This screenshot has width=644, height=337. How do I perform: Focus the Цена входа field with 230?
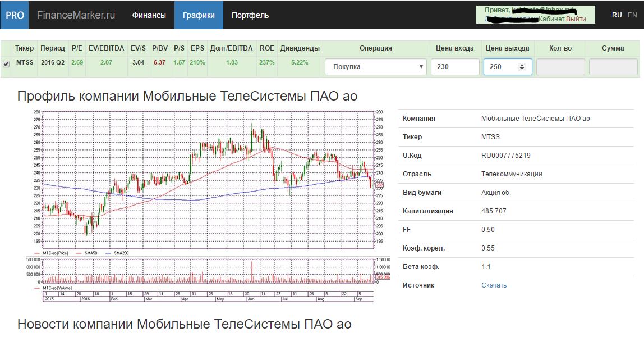point(455,67)
